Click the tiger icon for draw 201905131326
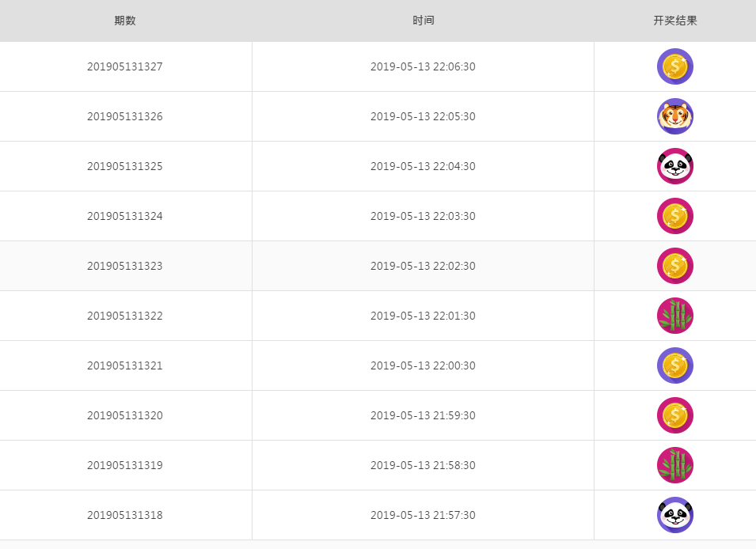The width and height of the screenshot is (756, 549). click(x=675, y=116)
